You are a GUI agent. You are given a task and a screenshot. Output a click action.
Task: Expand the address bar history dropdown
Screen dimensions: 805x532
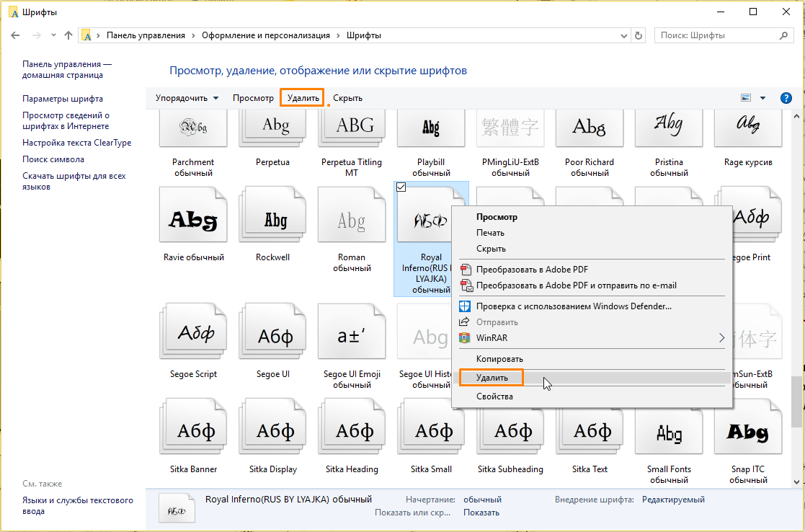[624, 36]
